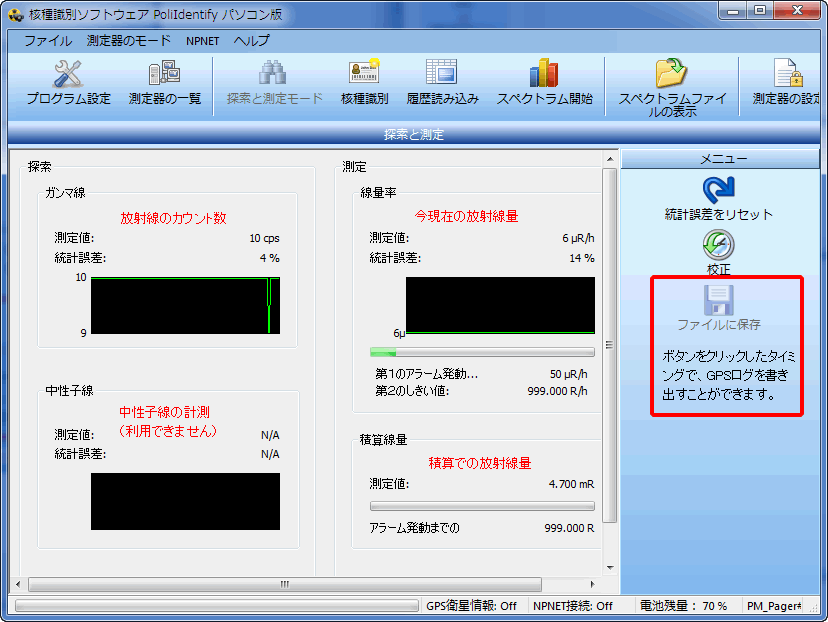828x622 pixels.
Task: Click the 999.000 R alarm limit value
Action: pos(569,528)
